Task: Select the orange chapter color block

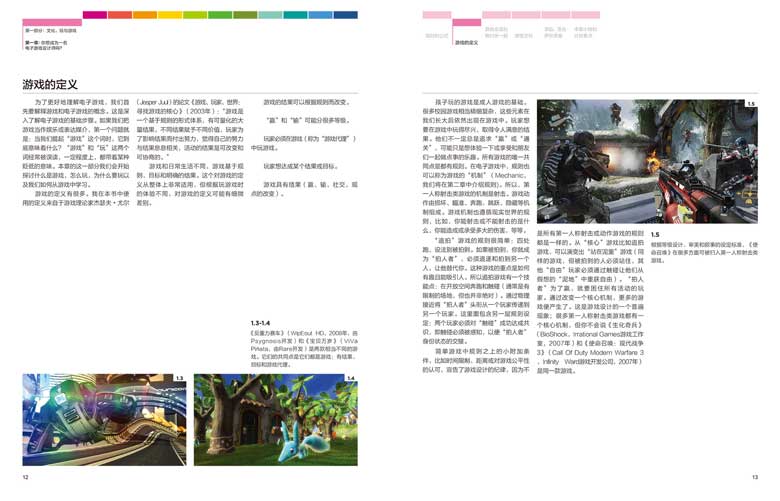Action: pyautogui.click(x=145, y=15)
